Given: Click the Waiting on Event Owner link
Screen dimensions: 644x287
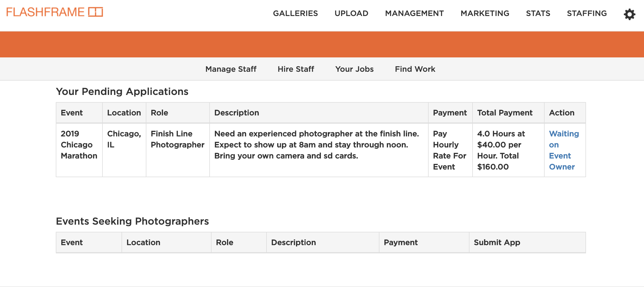Looking at the screenshot, I should 564,150.
